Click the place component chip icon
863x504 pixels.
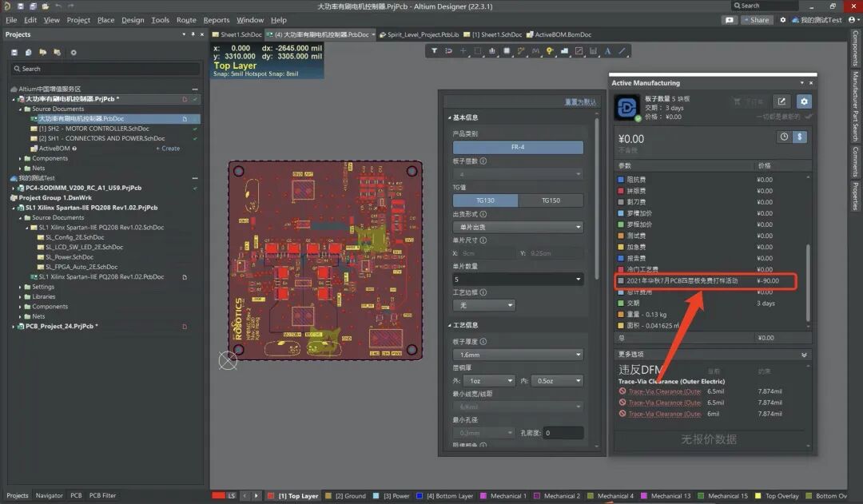[507, 50]
